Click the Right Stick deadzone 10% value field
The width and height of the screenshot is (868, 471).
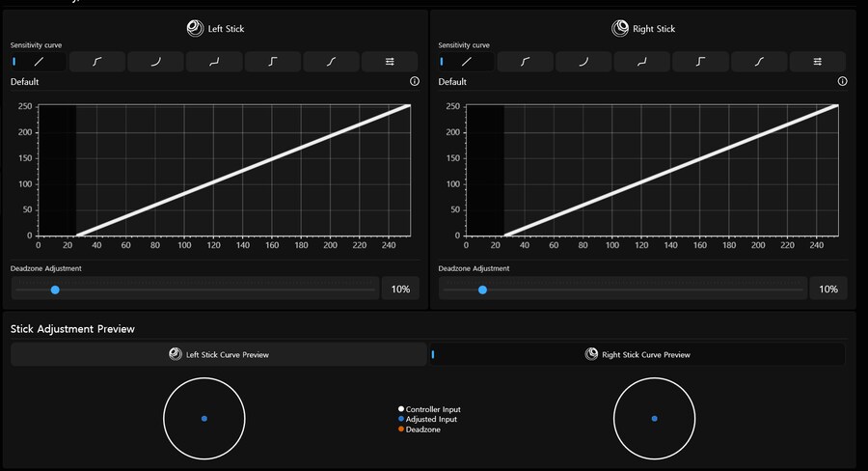(x=828, y=290)
